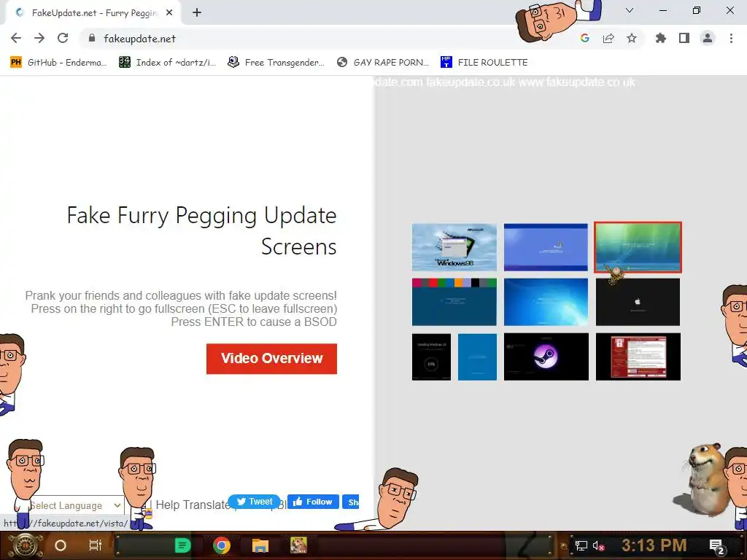The image size is (747, 560).
Task: Click the Facebook Follow button
Action: coord(312,502)
